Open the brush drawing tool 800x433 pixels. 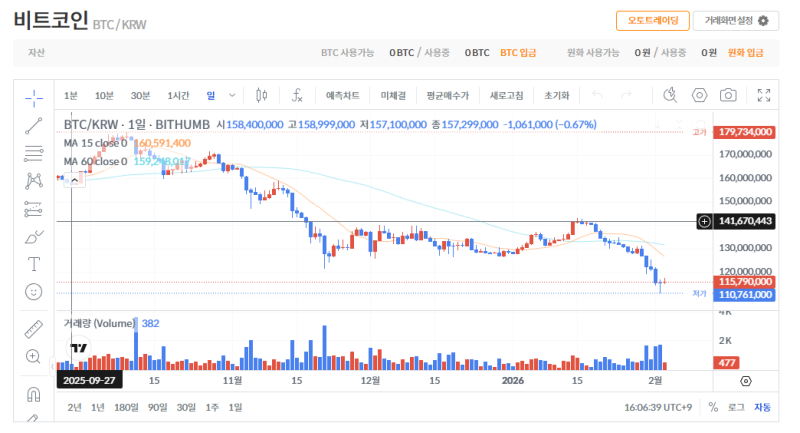point(34,237)
